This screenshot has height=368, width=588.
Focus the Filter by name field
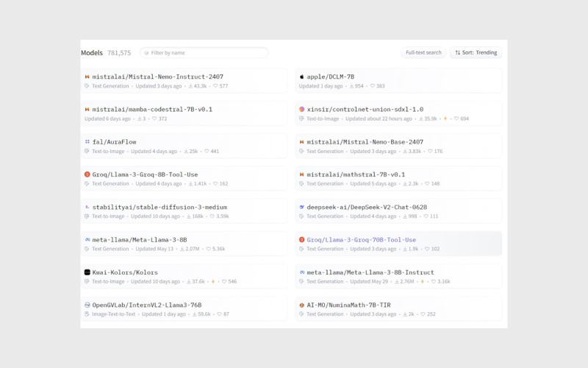[204, 53]
